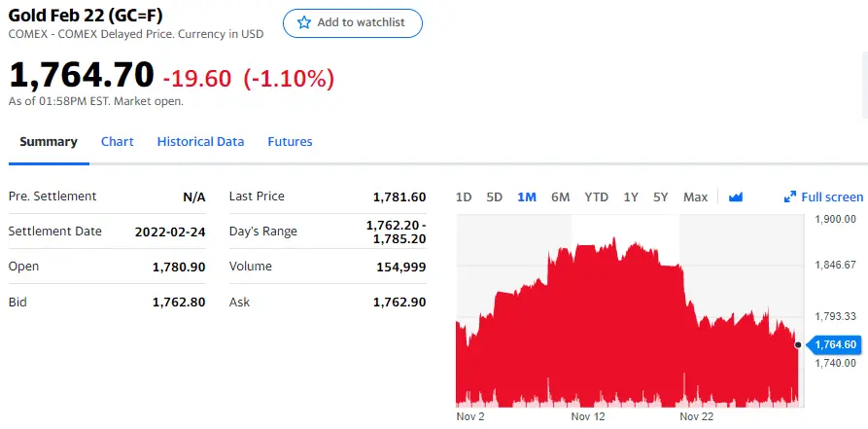The height and width of the screenshot is (429, 868).
Task: Select the 1D chart range
Action: (x=464, y=197)
